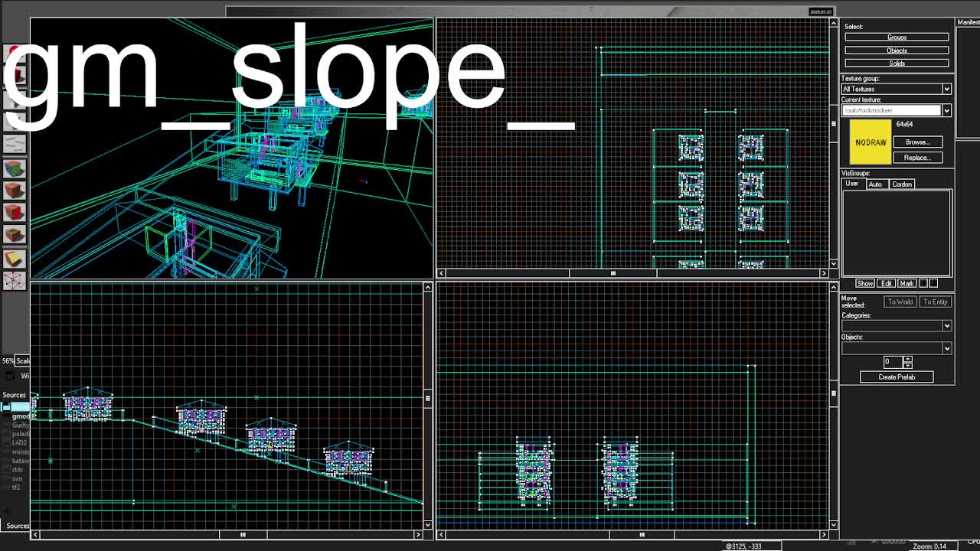Activate the Clipping tool (yellow-faced cube)
This screenshot has height=551, width=980.
click(14, 259)
